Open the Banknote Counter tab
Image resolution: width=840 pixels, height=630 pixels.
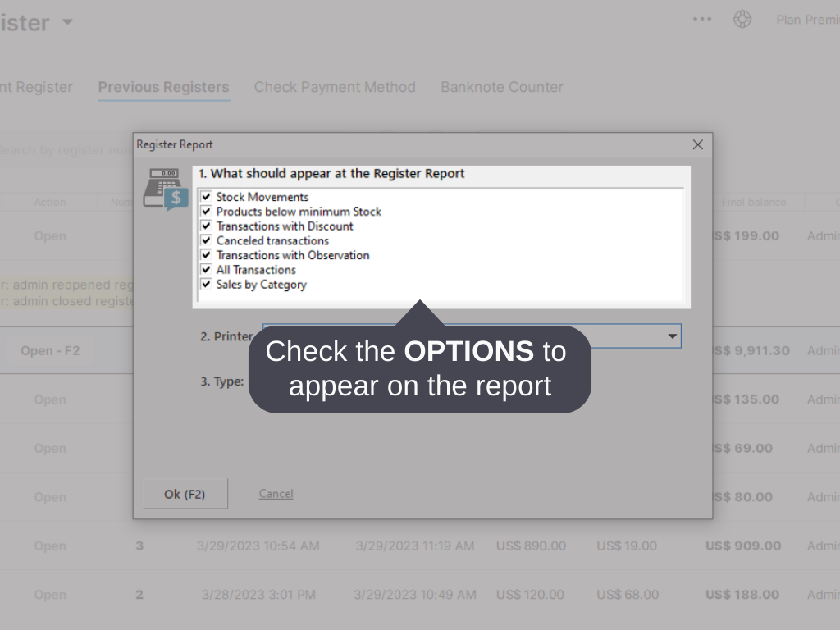[502, 87]
